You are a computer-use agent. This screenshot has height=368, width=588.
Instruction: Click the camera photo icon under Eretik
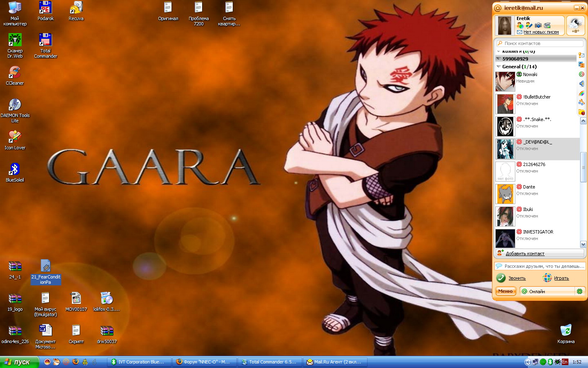tap(538, 25)
